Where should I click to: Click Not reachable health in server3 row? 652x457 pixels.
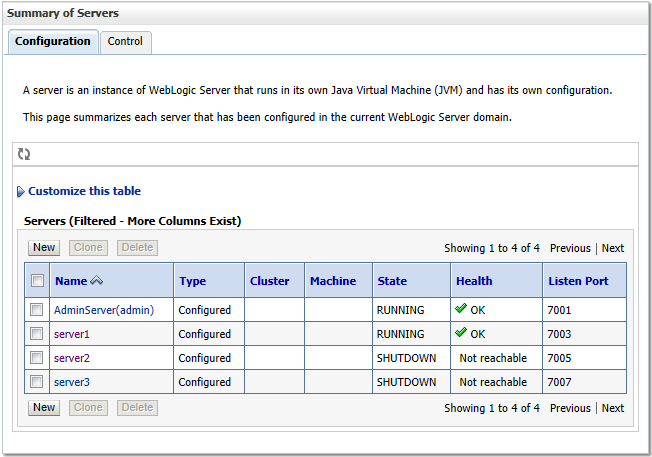tap(493, 383)
